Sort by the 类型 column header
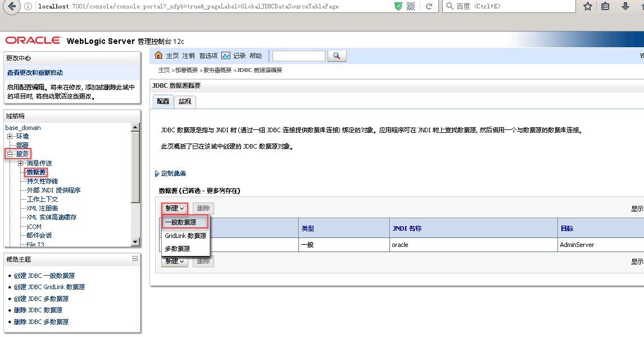This screenshot has height=337, width=644. coord(308,228)
